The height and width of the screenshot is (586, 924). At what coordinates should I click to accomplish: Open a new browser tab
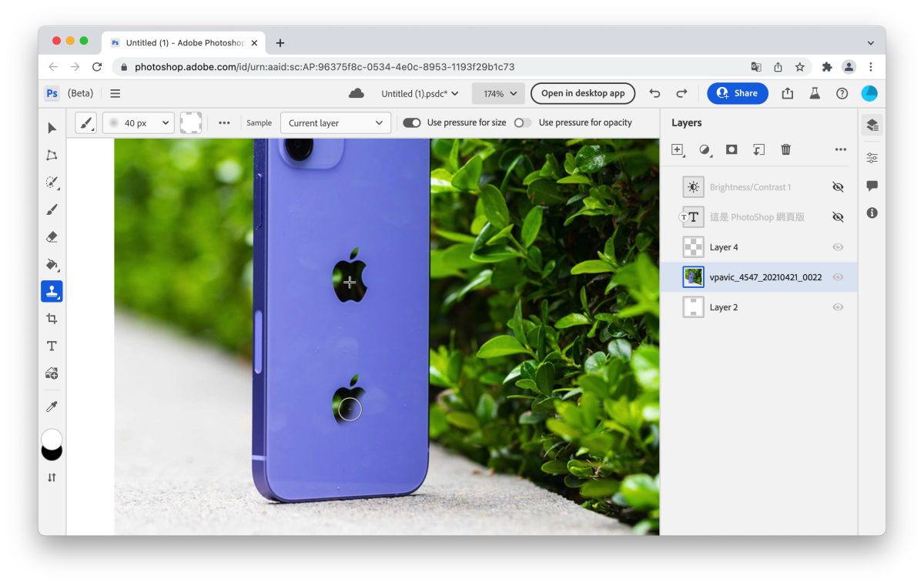tap(280, 43)
